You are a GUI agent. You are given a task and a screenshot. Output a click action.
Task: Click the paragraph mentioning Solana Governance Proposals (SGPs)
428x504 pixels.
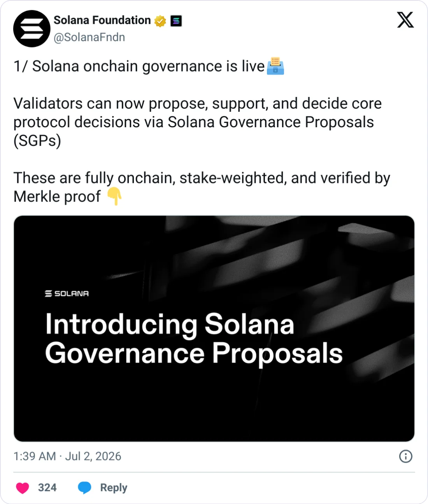pos(198,122)
